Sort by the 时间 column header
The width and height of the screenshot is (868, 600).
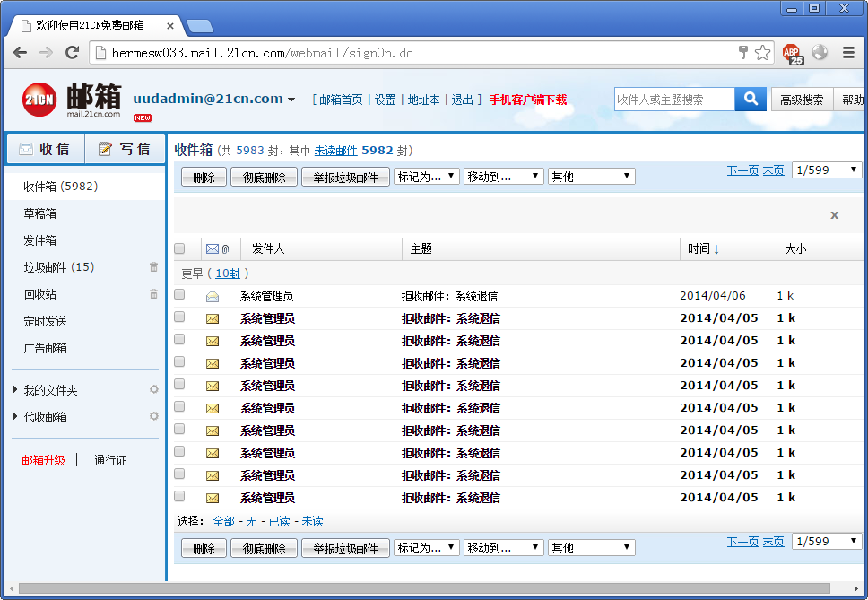pos(703,249)
